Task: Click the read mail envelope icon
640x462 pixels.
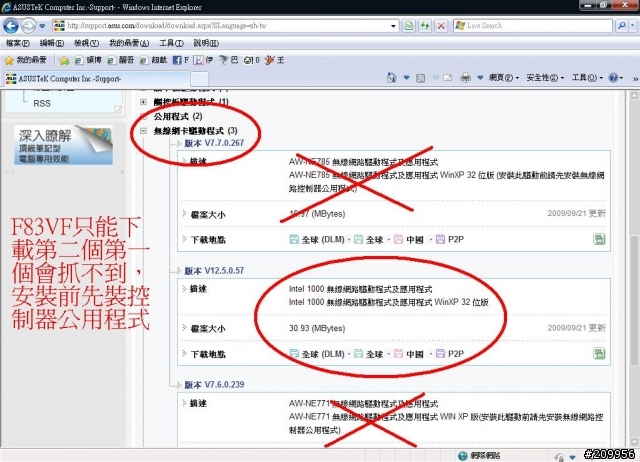Action: 447,78
